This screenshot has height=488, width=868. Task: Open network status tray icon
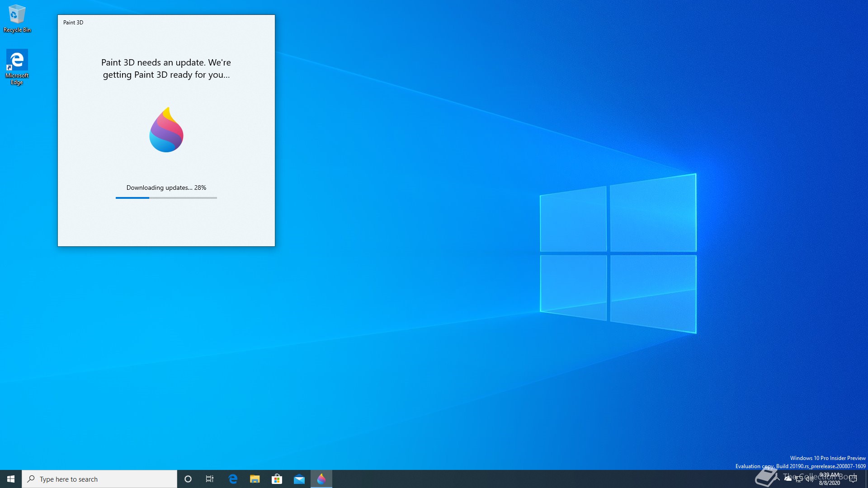tap(799, 479)
